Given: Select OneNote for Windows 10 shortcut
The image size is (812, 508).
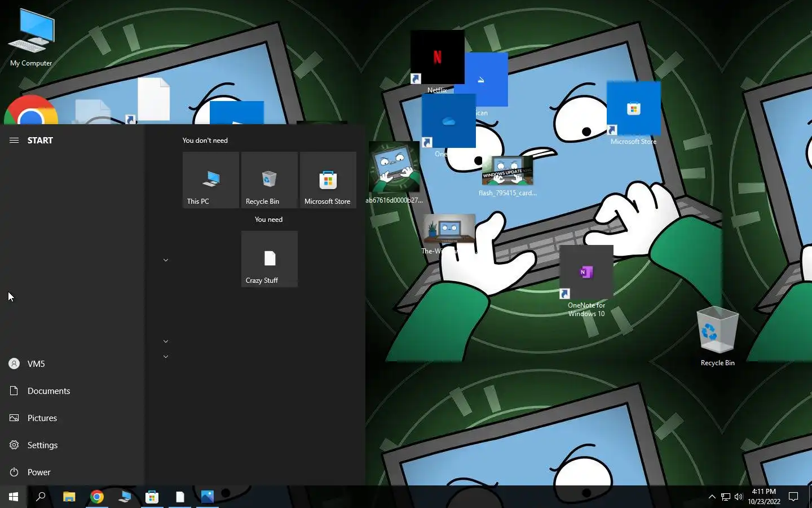Looking at the screenshot, I should 586,281.
